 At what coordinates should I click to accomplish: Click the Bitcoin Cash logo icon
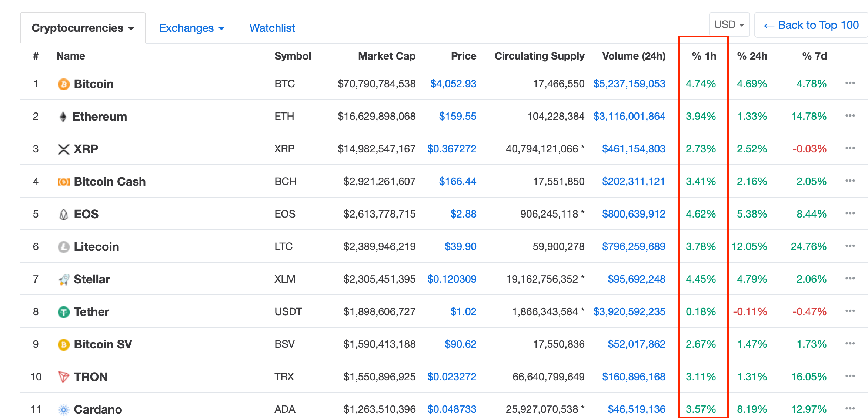[63, 182]
